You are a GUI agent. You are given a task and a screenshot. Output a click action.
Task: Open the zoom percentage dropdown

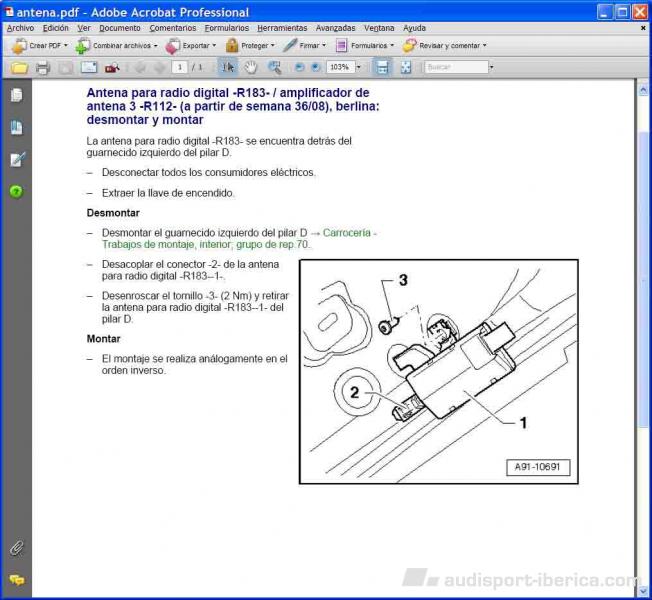tap(357, 67)
